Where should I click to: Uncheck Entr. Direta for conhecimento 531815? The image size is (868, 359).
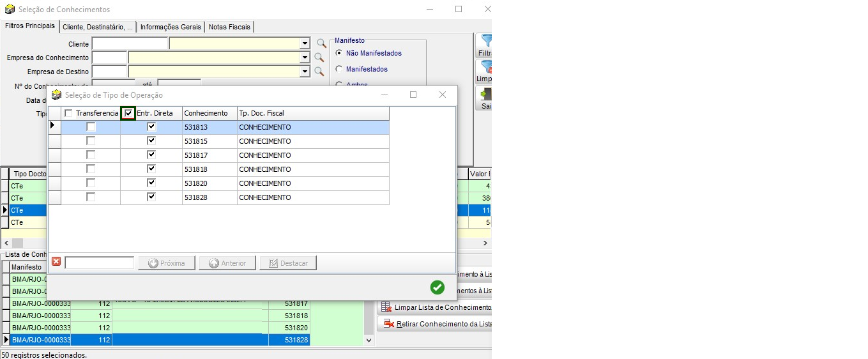(x=151, y=141)
